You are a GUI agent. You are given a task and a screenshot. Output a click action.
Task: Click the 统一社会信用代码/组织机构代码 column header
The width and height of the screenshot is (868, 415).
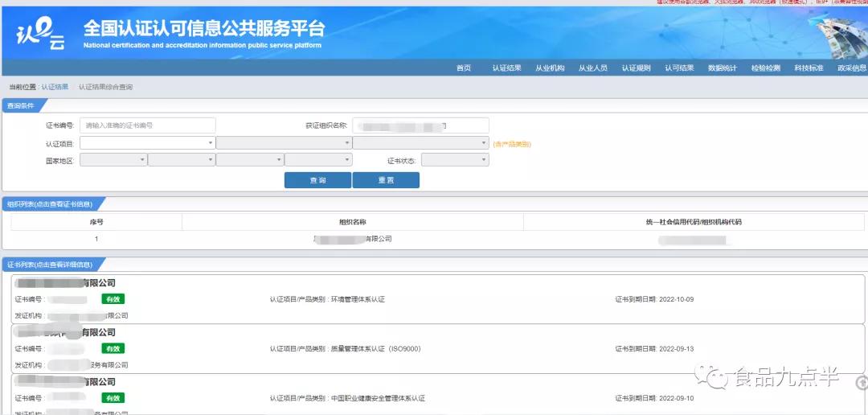point(694,222)
